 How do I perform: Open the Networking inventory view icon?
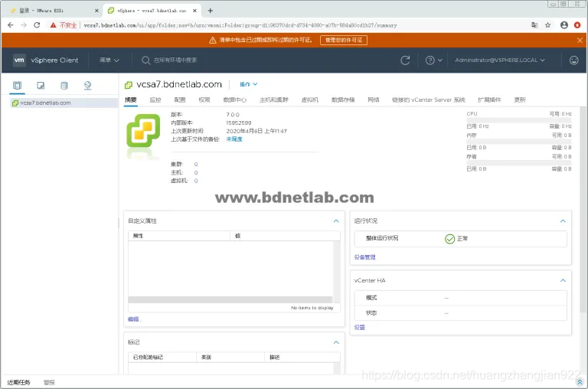coord(88,85)
